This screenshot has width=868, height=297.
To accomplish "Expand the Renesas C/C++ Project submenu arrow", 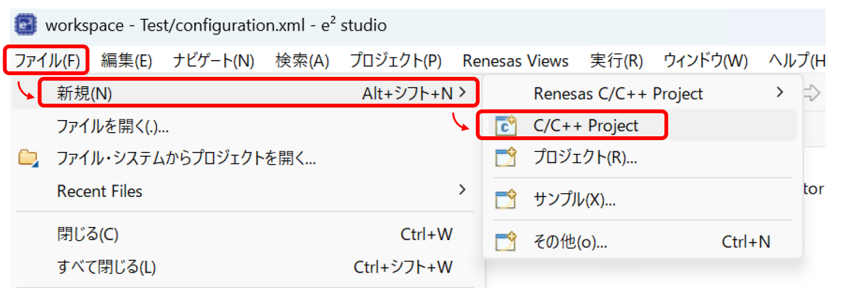I will click(779, 93).
